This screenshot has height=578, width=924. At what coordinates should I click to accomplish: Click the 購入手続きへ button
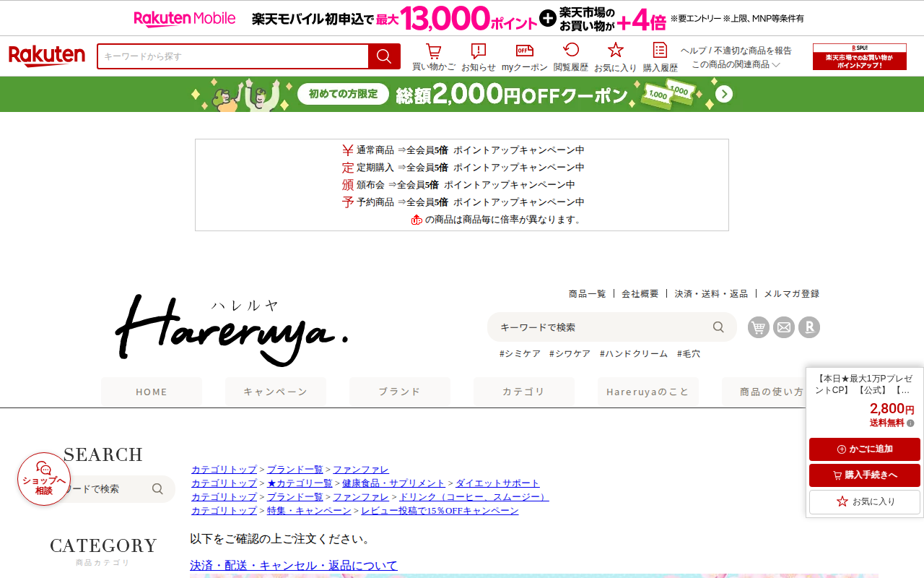click(865, 475)
